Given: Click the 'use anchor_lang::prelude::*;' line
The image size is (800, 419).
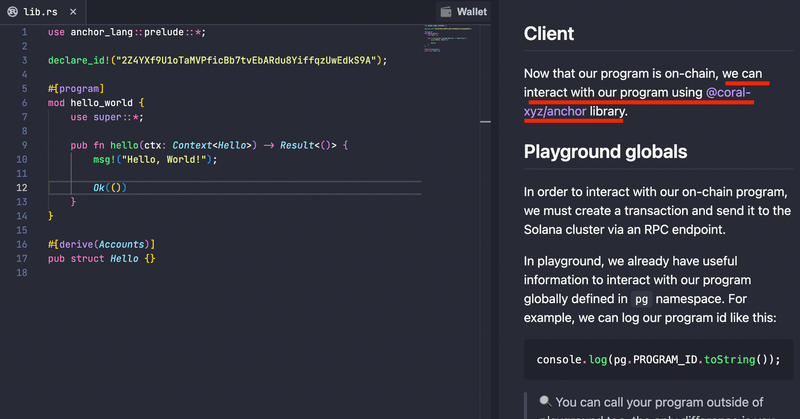Looking at the screenshot, I should [x=127, y=32].
